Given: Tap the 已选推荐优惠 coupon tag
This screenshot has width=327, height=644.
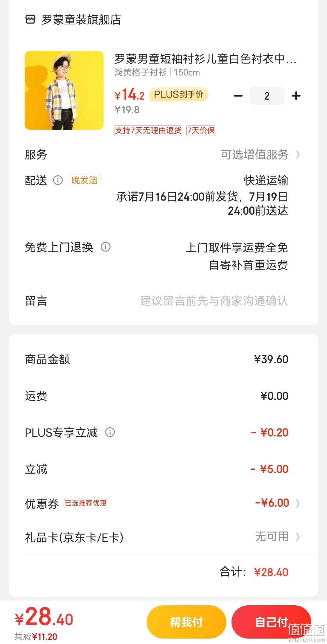Looking at the screenshot, I should 86,503.
